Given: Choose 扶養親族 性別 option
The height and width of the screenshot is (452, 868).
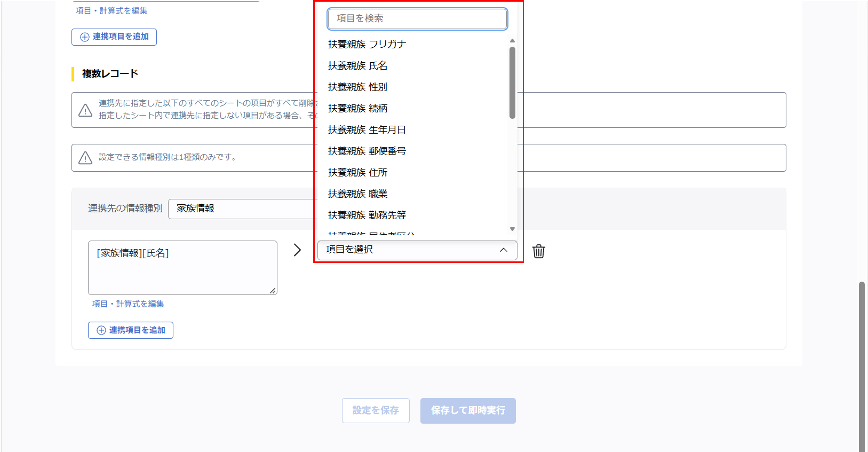Looking at the screenshot, I should 357,87.
